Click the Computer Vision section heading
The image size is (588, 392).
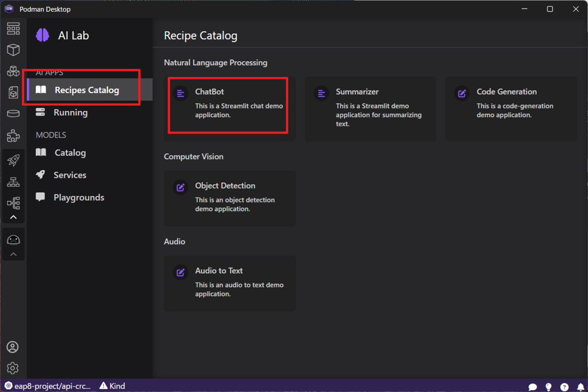tap(194, 157)
